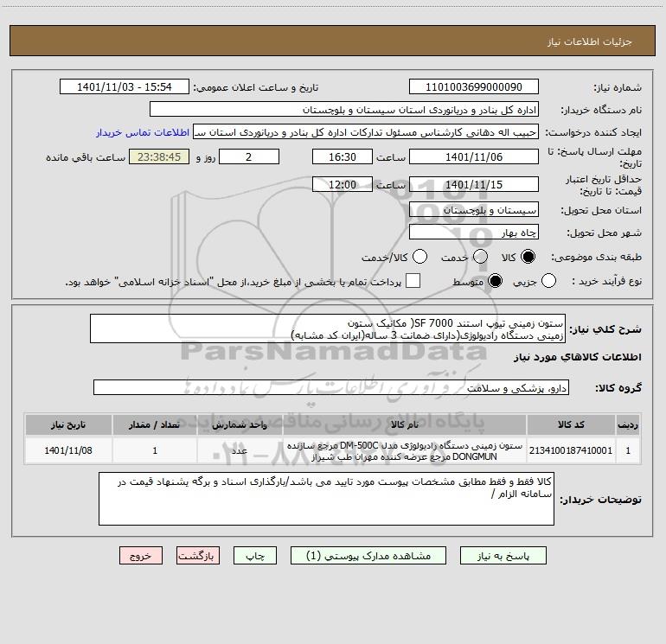666x644 pixels.
Task: Click the goods group field دارو، پزشکی و سلامت
Action: point(331,387)
